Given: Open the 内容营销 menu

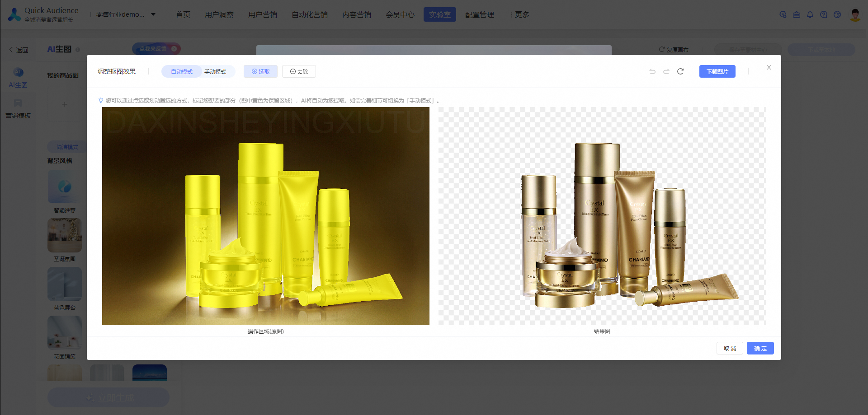Looking at the screenshot, I should [357, 14].
